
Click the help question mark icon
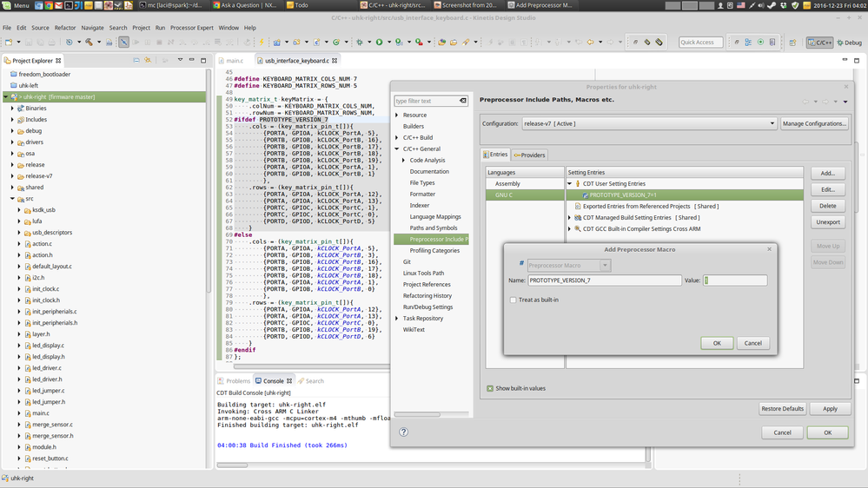[x=403, y=432]
